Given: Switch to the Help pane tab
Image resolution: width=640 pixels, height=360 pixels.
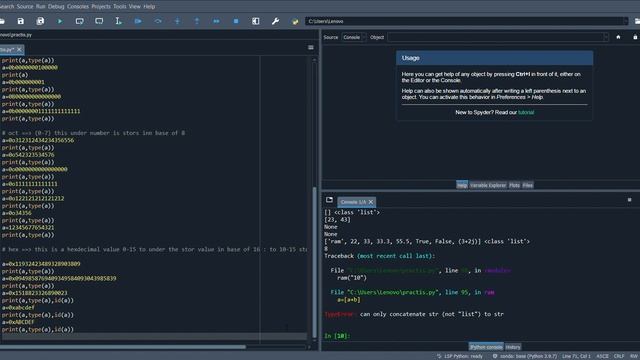Looking at the screenshot, I should [462, 185].
